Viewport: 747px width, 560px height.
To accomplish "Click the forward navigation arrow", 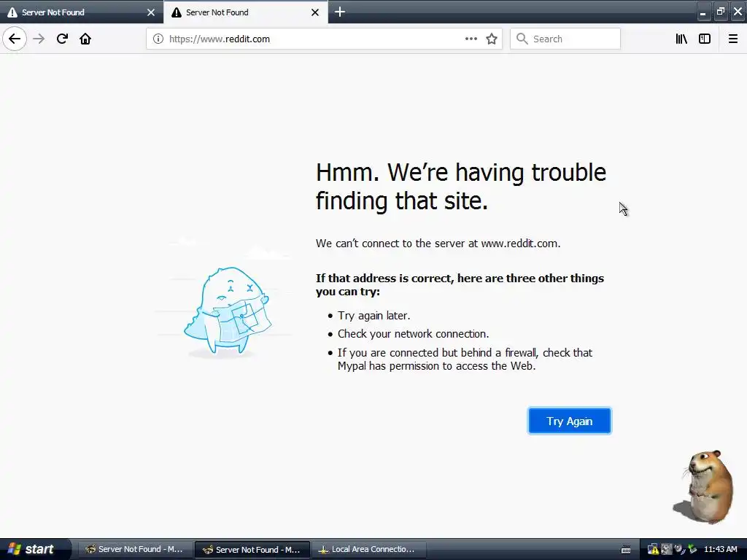I will point(39,39).
